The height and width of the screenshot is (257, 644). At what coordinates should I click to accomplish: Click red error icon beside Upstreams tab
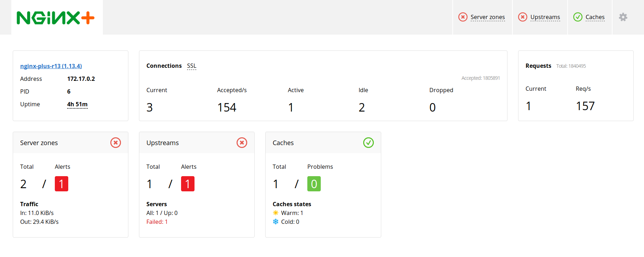point(523,17)
